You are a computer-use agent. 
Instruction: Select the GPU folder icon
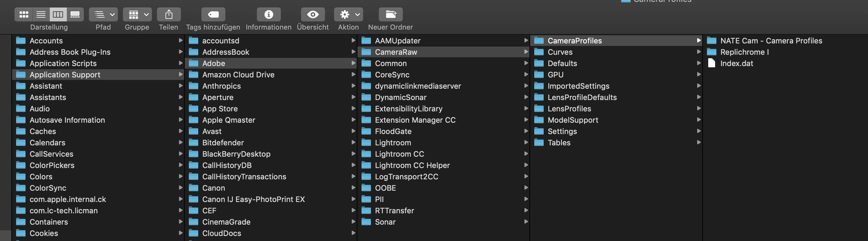(x=539, y=75)
